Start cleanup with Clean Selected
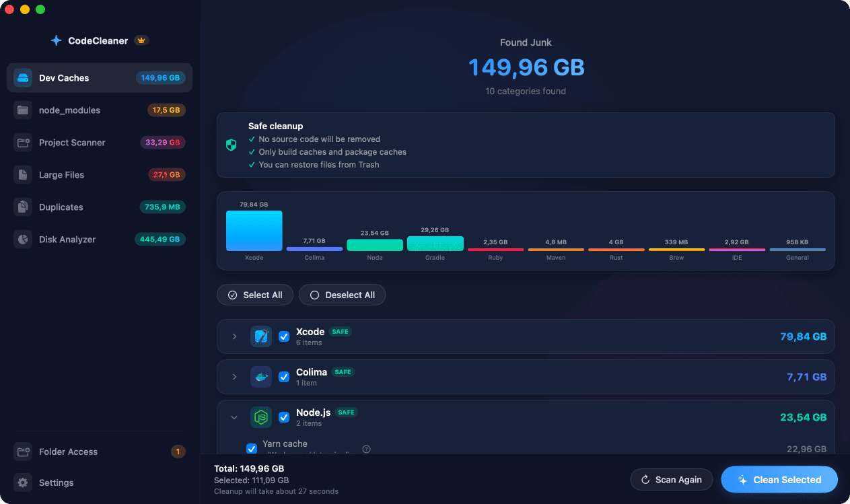The width and height of the screenshot is (850, 504). pos(779,479)
